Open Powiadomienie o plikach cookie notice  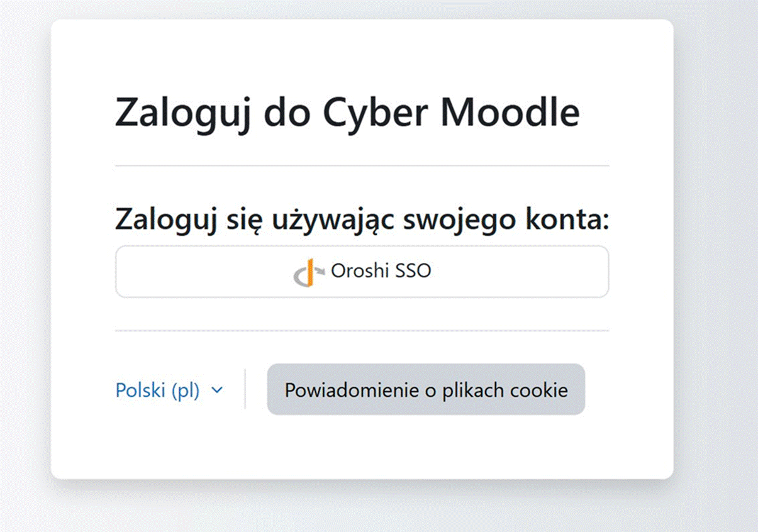point(426,390)
